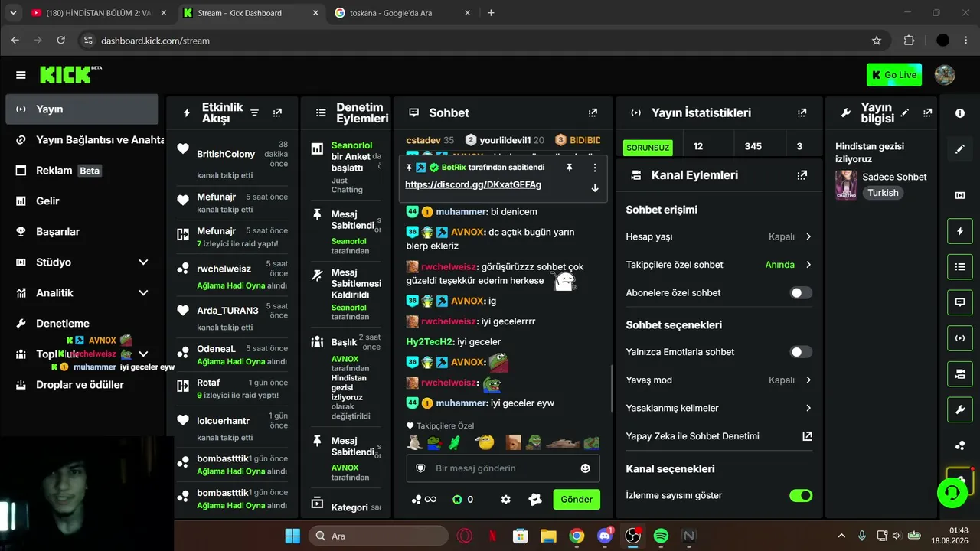
Task: Switch to the toskana Google search tab
Action: [404, 13]
